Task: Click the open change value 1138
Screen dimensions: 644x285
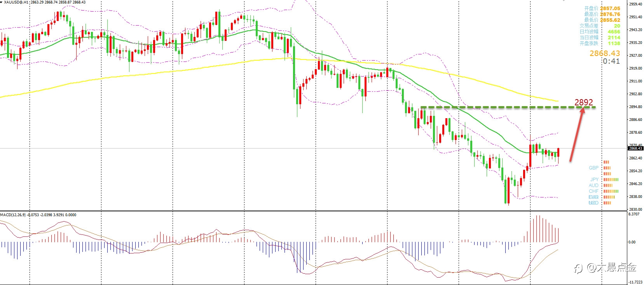Action: coord(614,43)
